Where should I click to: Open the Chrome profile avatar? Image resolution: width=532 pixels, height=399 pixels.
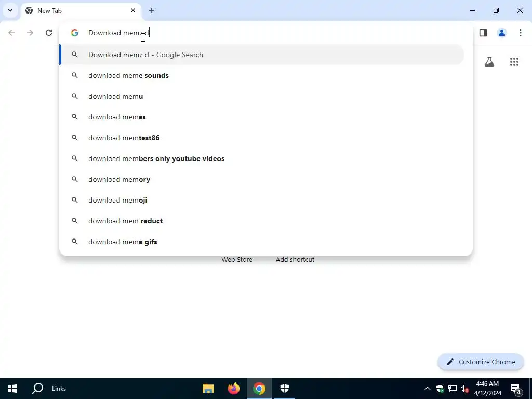point(502,33)
